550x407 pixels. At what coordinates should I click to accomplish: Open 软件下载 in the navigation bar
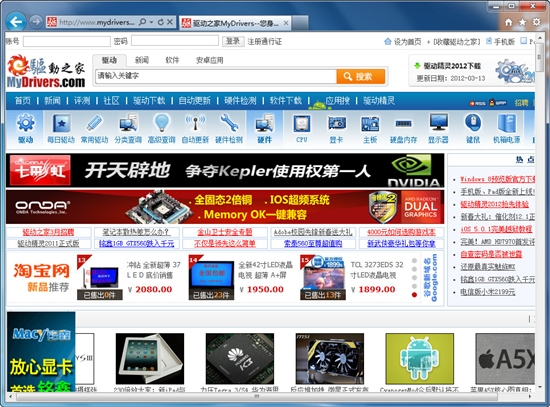point(286,101)
